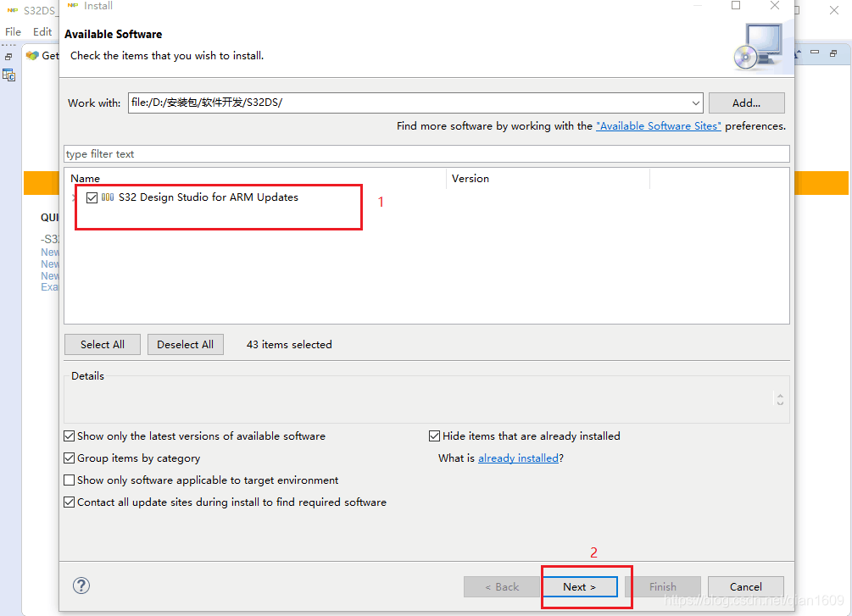852x616 pixels.
Task: Click the Next button
Action: tap(579, 586)
